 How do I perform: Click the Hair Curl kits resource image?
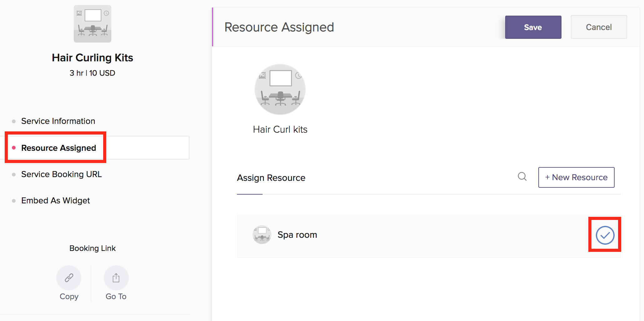click(x=280, y=89)
